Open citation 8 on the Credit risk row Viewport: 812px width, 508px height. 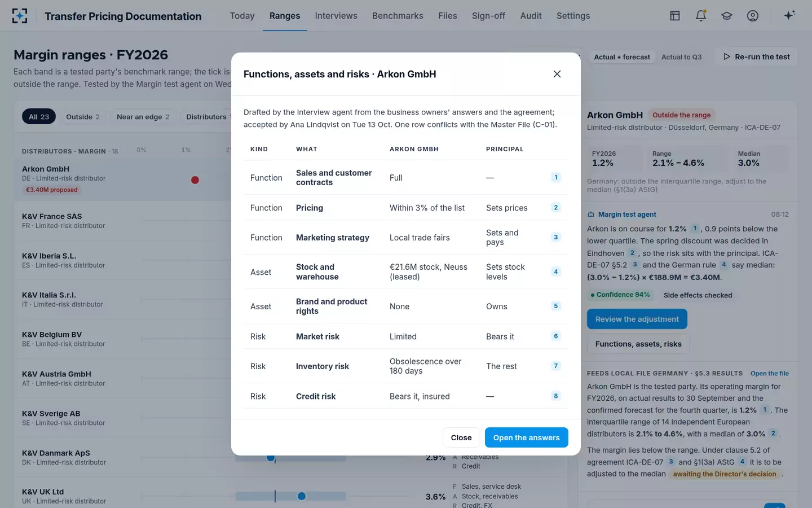click(x=556, y=396)
